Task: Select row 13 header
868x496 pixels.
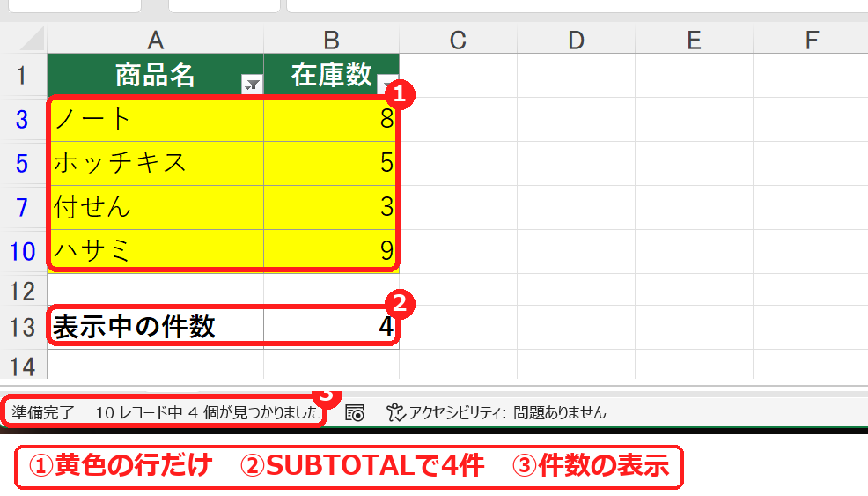Action: coord(22,327)
